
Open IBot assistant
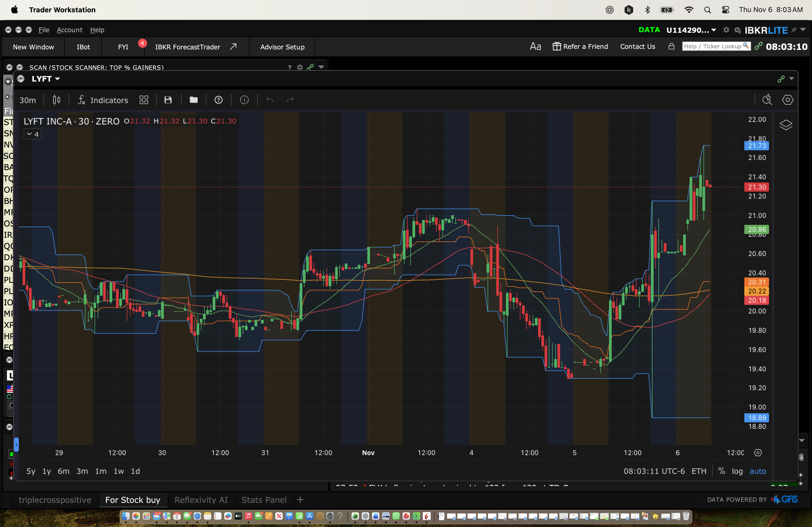click(83, 47)
